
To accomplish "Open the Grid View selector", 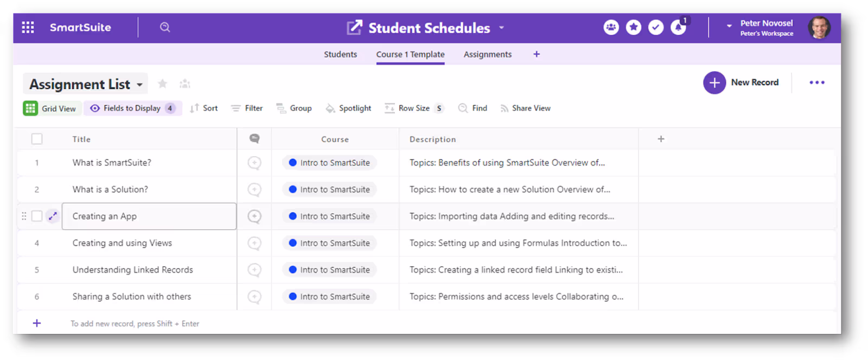I will [x=52, y=108].
